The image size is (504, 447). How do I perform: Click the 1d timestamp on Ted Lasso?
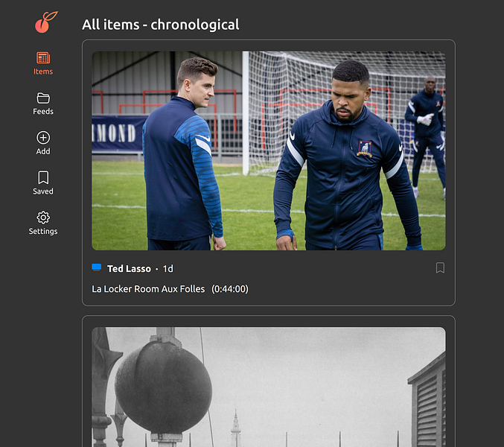(168, 268)
